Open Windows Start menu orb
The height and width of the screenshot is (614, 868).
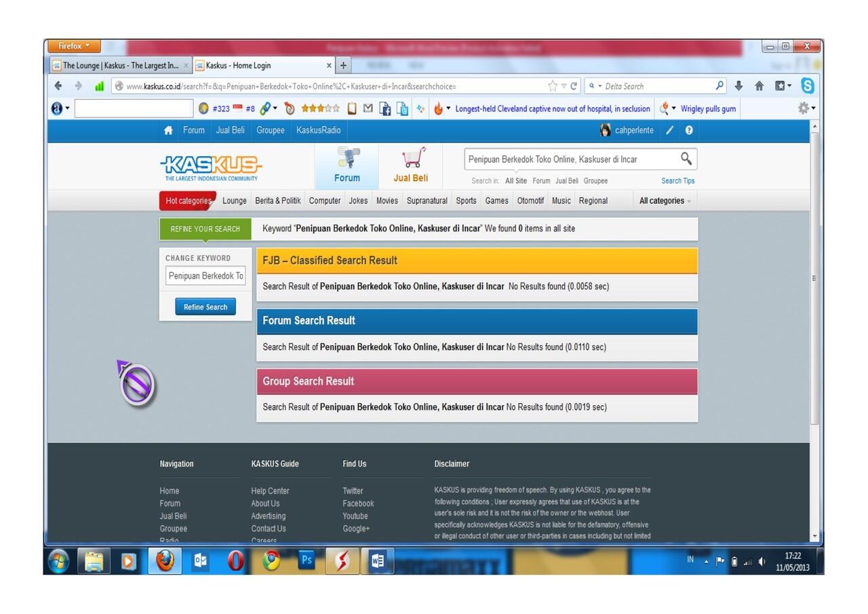click(x=59, y=561)
